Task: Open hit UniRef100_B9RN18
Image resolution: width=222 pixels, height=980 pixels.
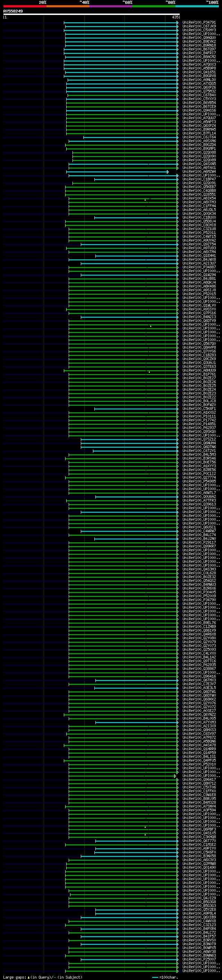Action: pos(199,45)
